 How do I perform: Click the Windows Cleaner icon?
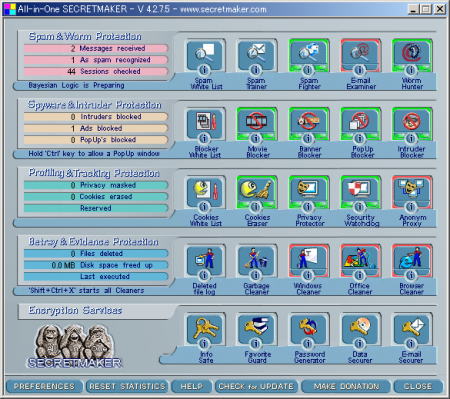tap(309, 259)
